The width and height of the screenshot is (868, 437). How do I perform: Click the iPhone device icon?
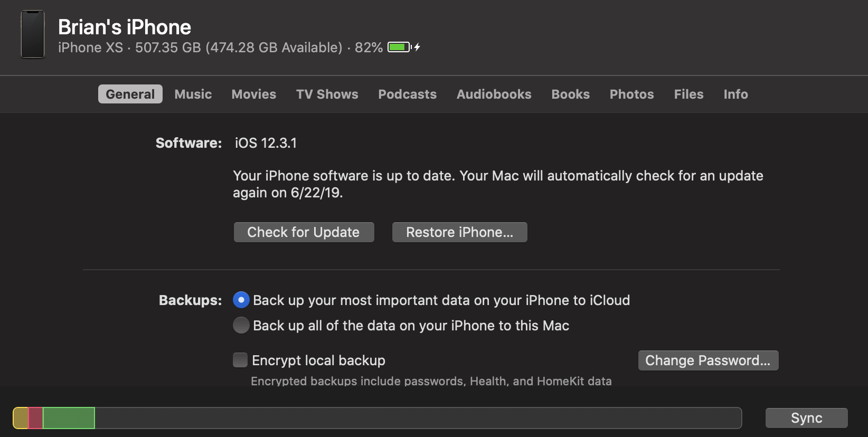[33, 34]
